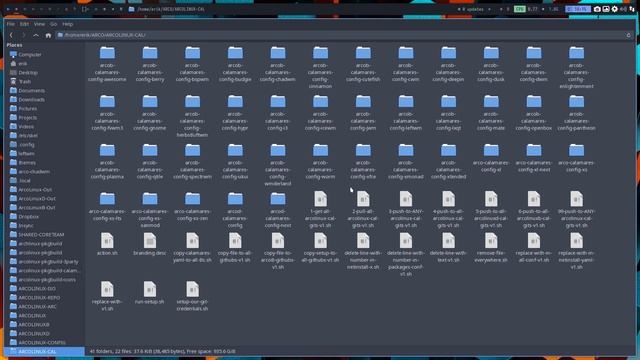Image resolution: width=640 pixels, height=360 pixels.
Task: Select arcob-calamares-config-openbox folder
Action: pyautogui.click(x=533, y=113)
